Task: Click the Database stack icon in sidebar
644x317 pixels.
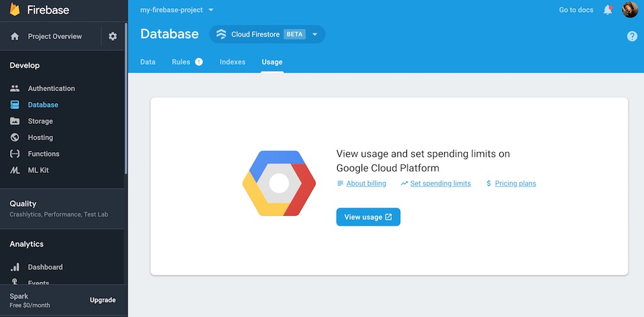Action: tap(15, 104)
